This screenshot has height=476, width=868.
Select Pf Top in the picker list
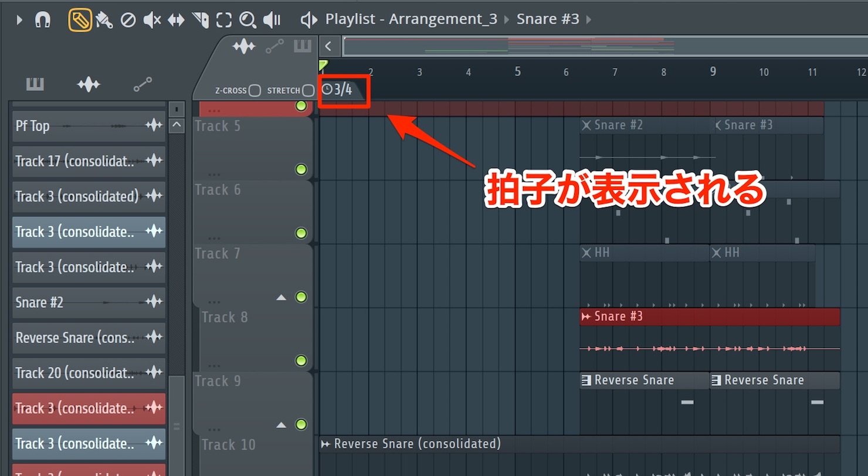coord(89,125)
